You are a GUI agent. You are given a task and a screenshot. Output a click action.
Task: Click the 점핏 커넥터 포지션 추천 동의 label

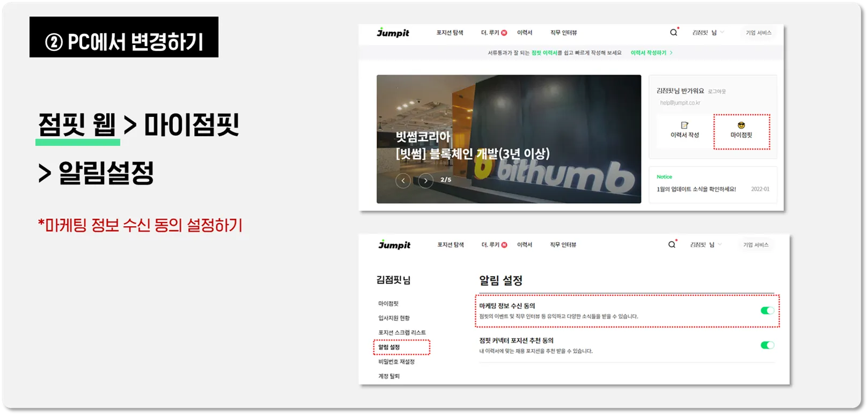pos(516,340)
